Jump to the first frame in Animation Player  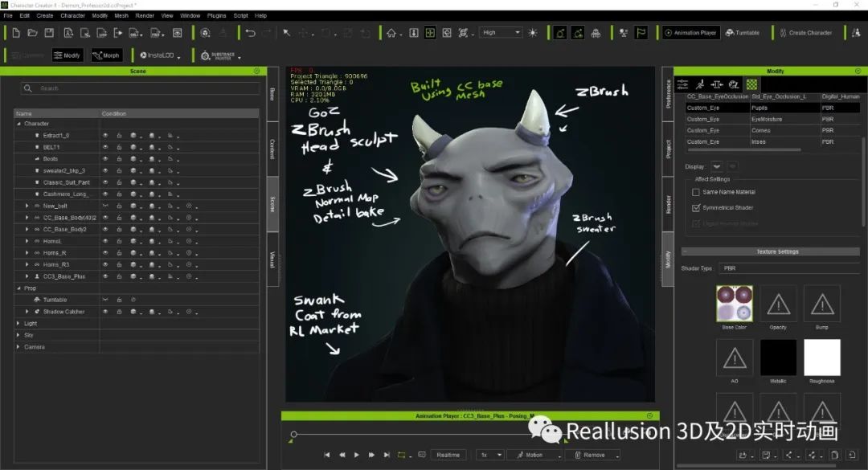[x=326, y=455]
